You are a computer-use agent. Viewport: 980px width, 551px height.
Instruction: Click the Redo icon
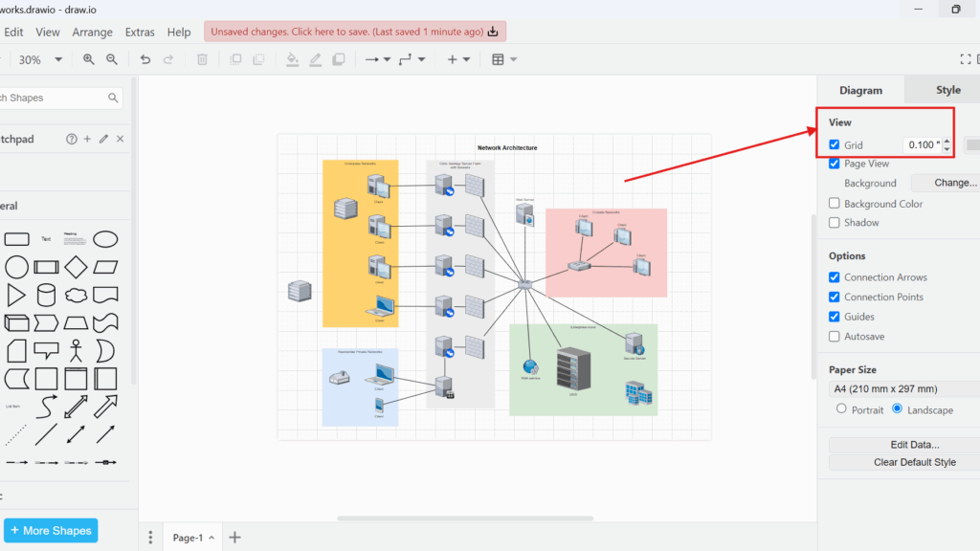click(169, 59)
